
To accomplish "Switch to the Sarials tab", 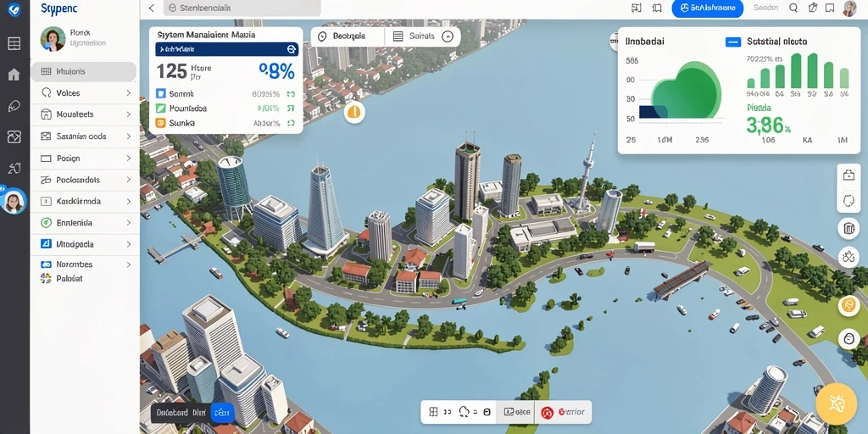I will (x=424, y=36).
